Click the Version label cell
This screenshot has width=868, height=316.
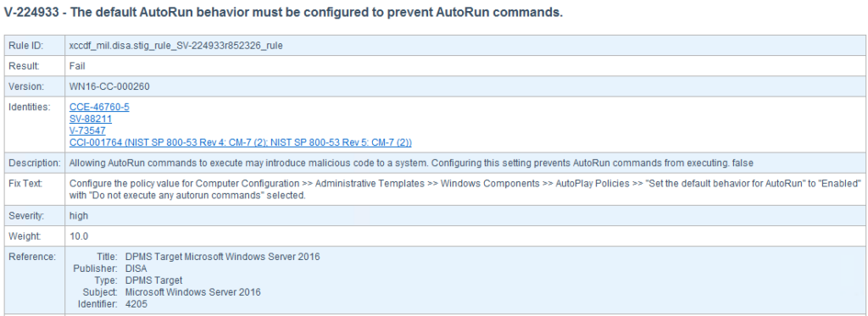(34, 86)
